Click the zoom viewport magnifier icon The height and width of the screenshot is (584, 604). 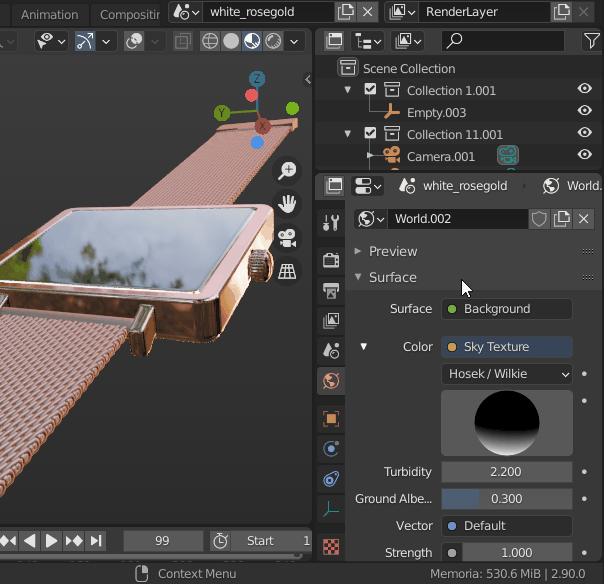[x=287, y=170]
